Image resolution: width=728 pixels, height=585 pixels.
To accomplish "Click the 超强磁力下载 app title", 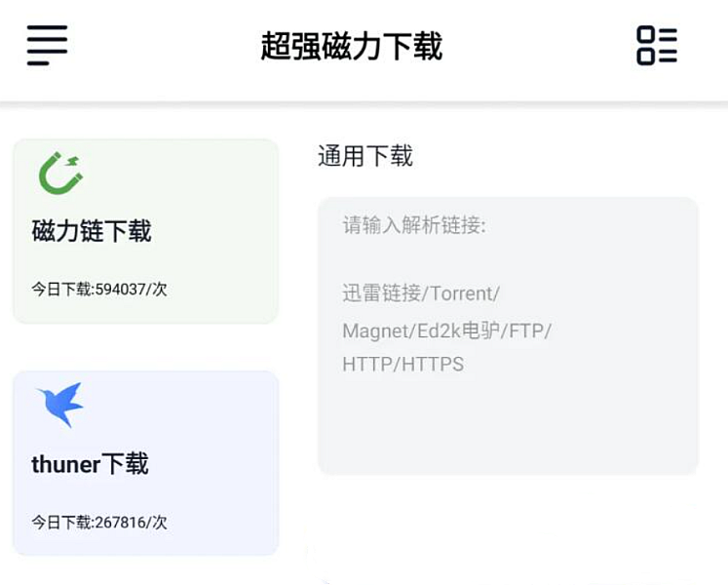I will coord(351,46).
